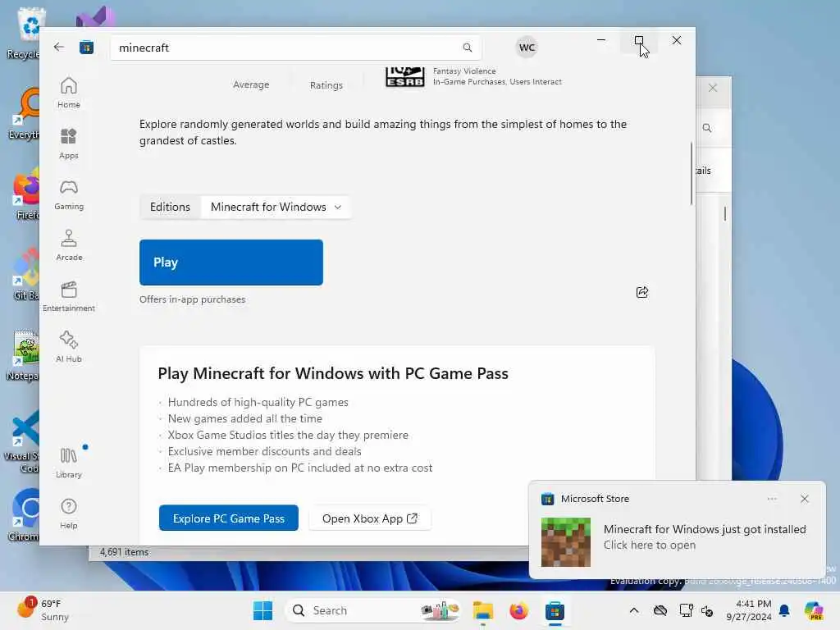Open File Explorer from the taskbar
Screen dimensions: 840x630
(482, 610)
